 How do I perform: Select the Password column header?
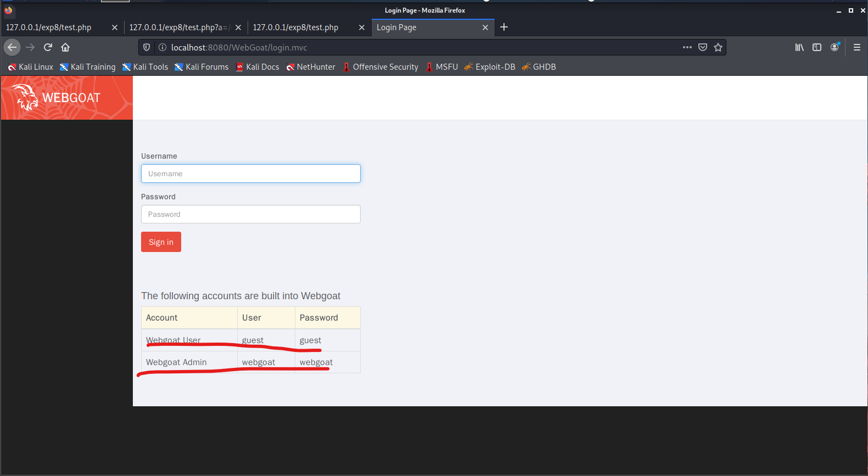[328, 318]
